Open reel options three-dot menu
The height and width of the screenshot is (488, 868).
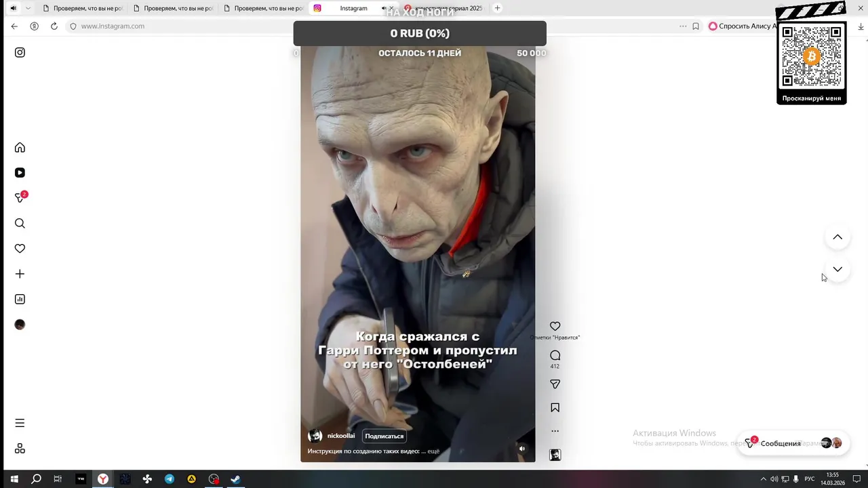point(555,431)
